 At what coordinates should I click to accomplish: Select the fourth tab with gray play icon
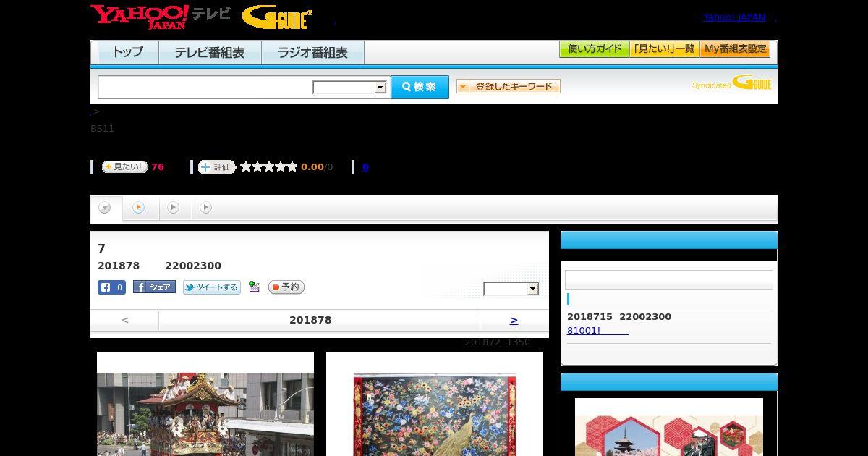pos(206,208)
